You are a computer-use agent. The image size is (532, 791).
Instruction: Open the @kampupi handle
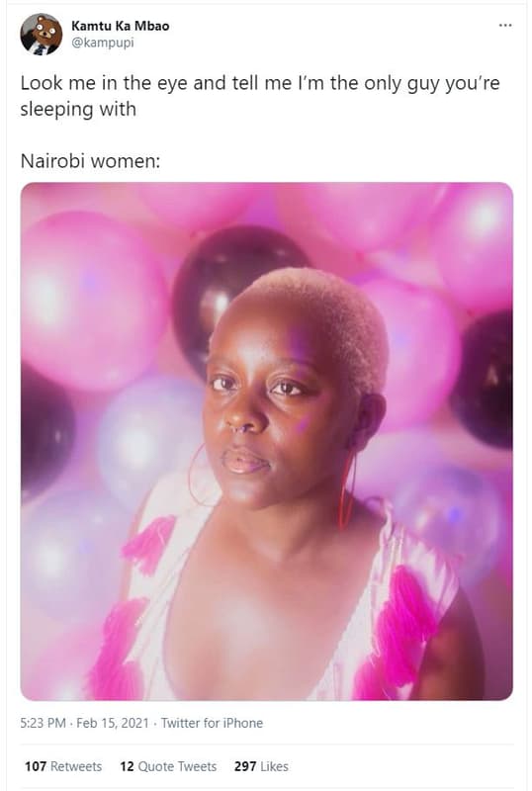pos(103,43)
